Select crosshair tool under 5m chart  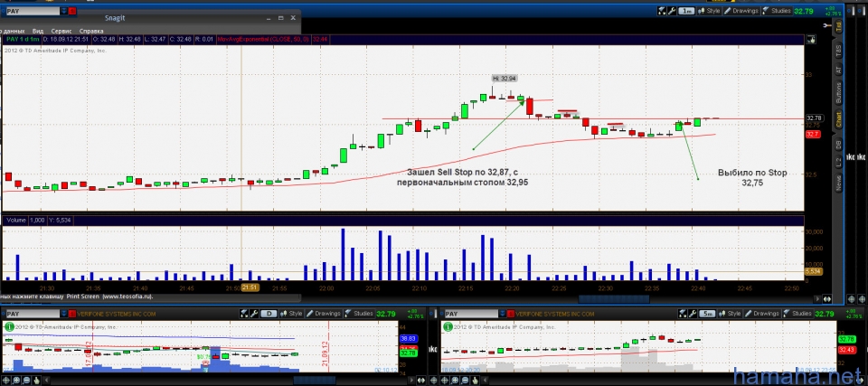[445, 380]
